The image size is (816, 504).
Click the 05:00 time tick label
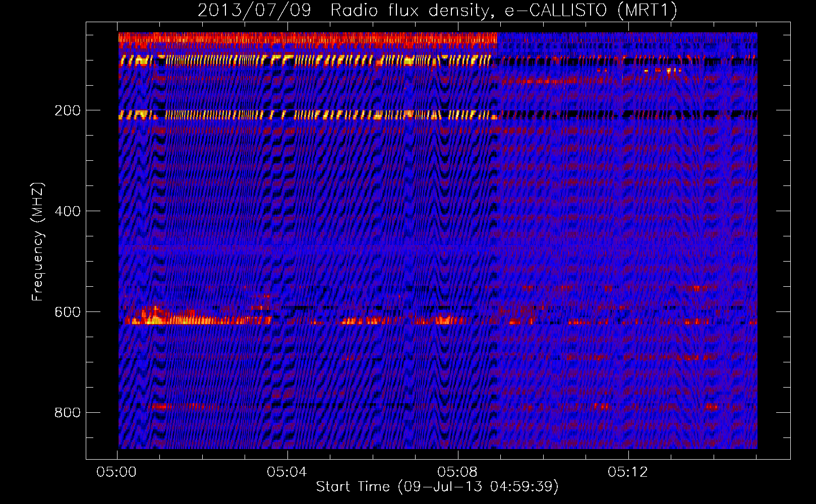[116, 472]
